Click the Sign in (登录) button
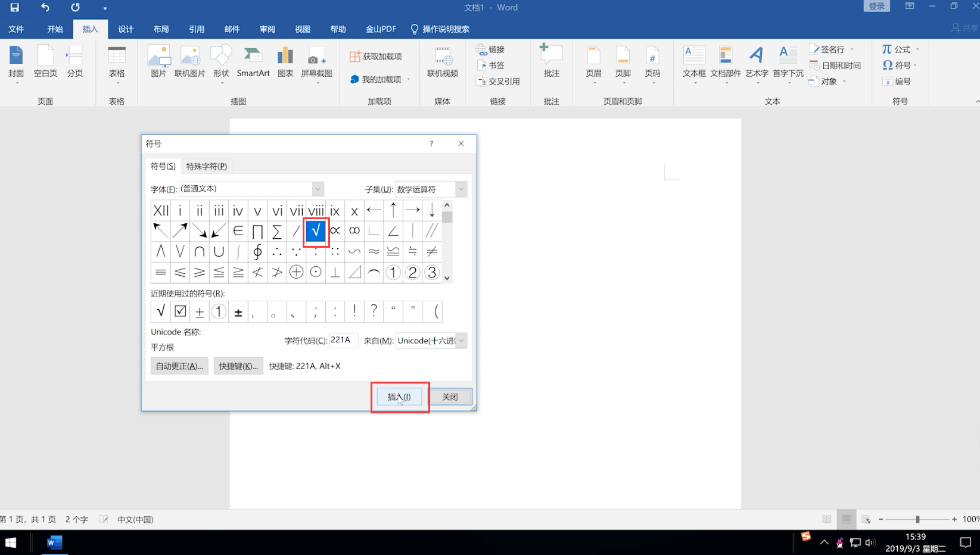 tap(876, 6)
